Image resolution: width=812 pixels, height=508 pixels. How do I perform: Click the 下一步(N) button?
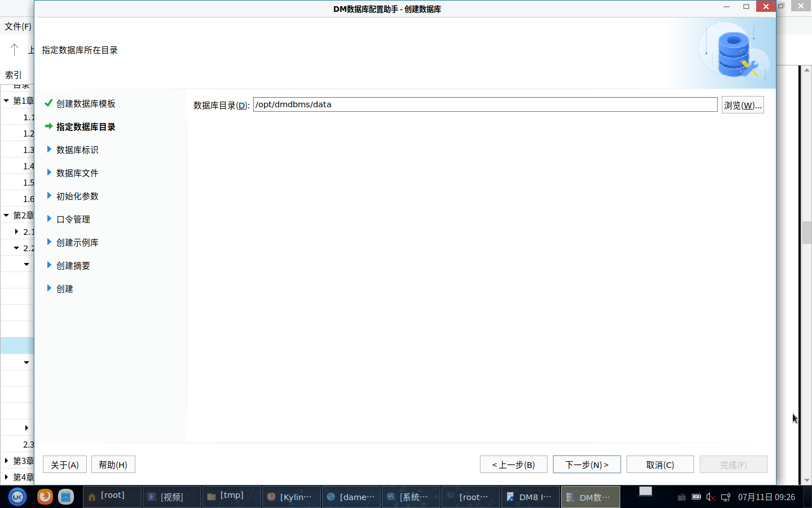tap(586, 465)
